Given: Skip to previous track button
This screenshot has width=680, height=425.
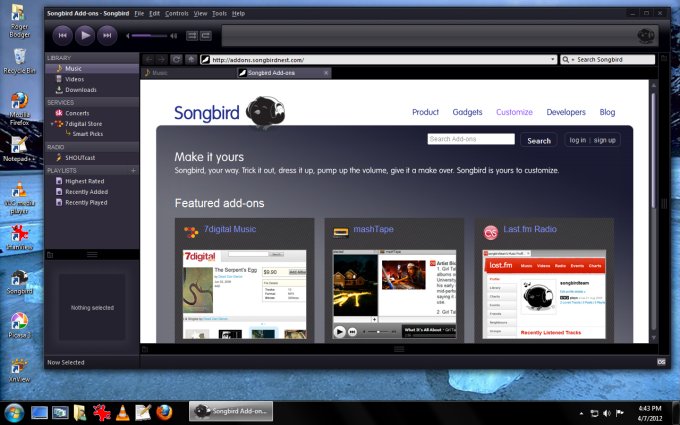Looking at the screenshot, I should (62, 36).
